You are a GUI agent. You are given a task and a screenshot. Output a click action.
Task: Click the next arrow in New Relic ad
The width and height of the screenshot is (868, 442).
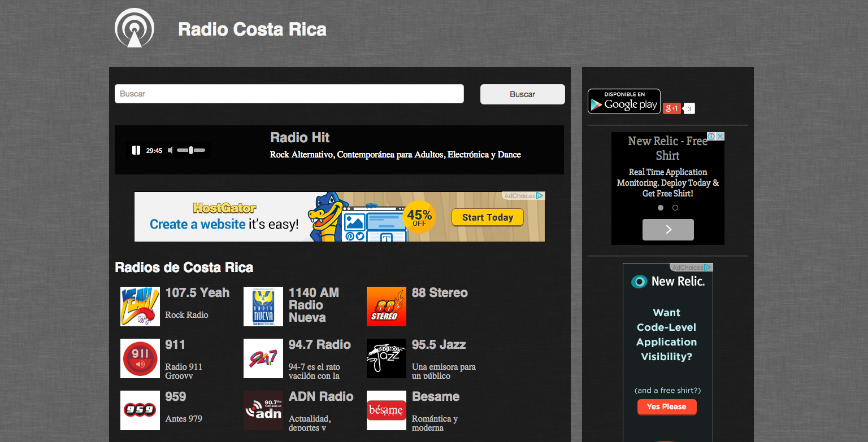pyautogui.click(x=668, y=230)
